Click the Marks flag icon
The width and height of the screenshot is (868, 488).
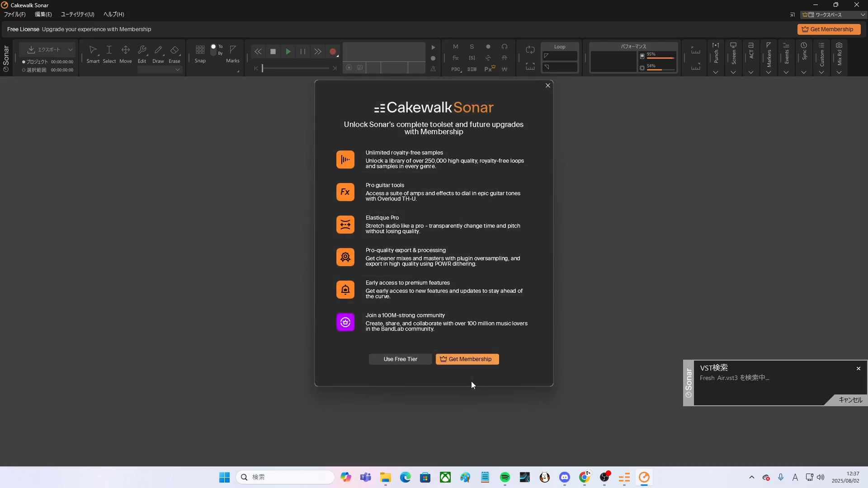(x=233, y=49)
